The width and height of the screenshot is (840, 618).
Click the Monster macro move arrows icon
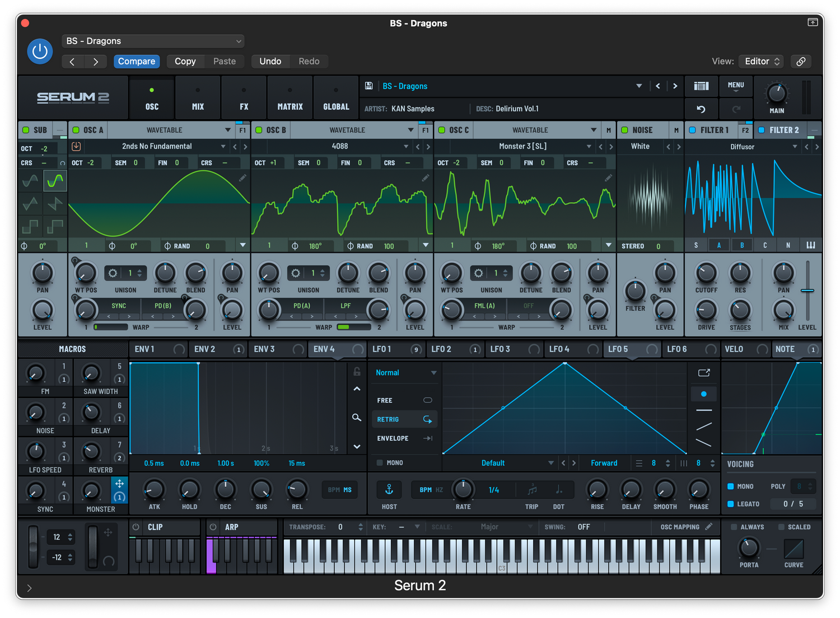[x=119, y=483]
